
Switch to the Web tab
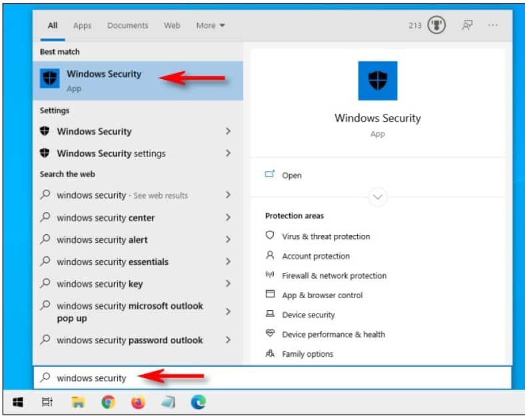coord(172,25)
